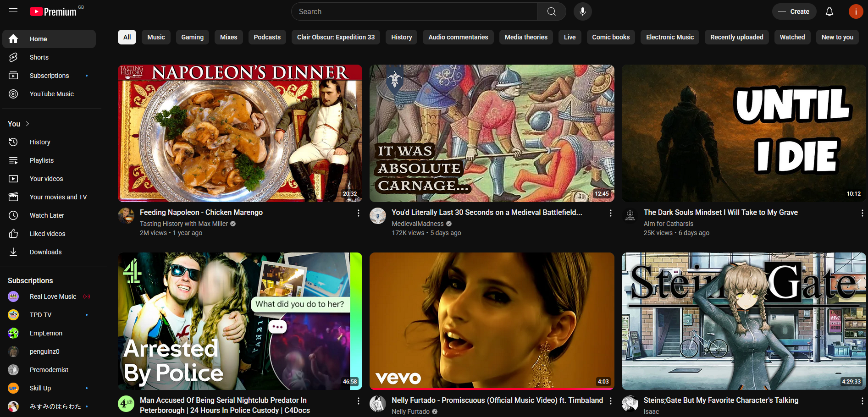Open options for Steins;Gate video

coord(862,401)
